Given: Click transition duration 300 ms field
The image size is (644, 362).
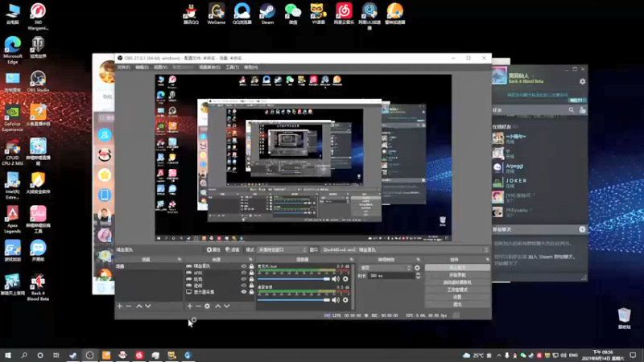Looking at the screenshot, I should [x=391, y=276].
